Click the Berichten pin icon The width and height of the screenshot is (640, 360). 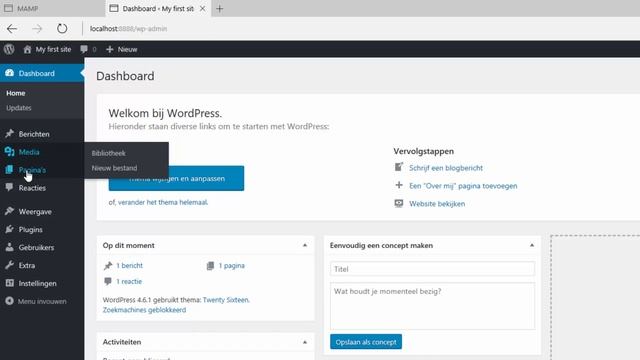click(9, 133)
